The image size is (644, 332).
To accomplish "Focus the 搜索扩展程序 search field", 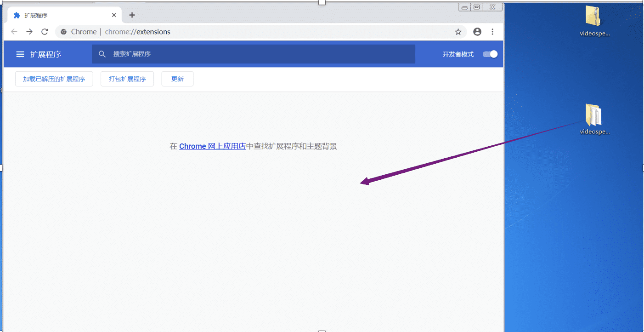I will click(x=254, y=54).
